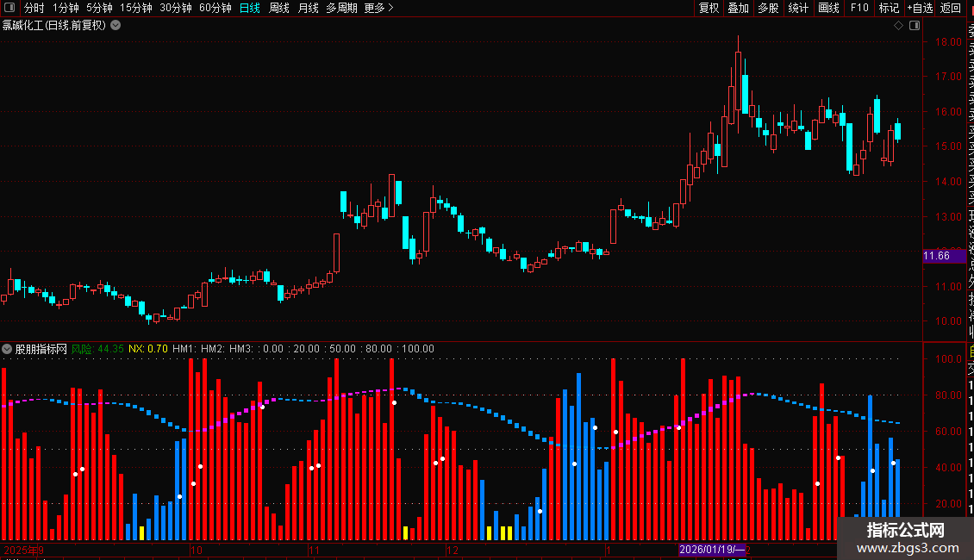Toggle the right panel layout icon near diamond
Screen dimensions: 974x560
[x=915, y=26]
